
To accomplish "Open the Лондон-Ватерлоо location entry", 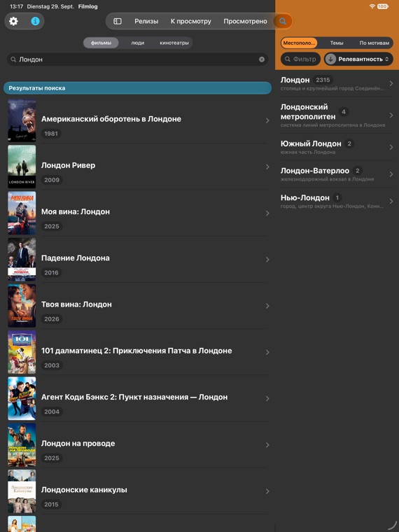I will tap(337, 174).
